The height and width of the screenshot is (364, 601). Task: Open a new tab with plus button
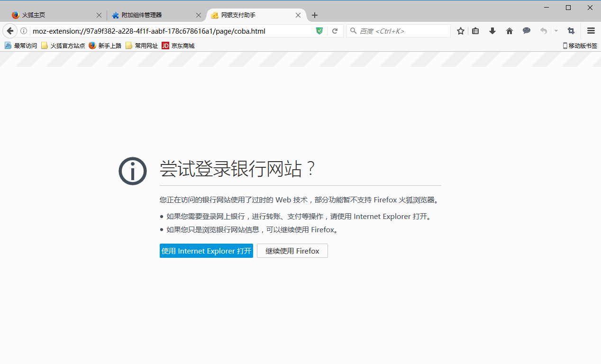[315, 15]
